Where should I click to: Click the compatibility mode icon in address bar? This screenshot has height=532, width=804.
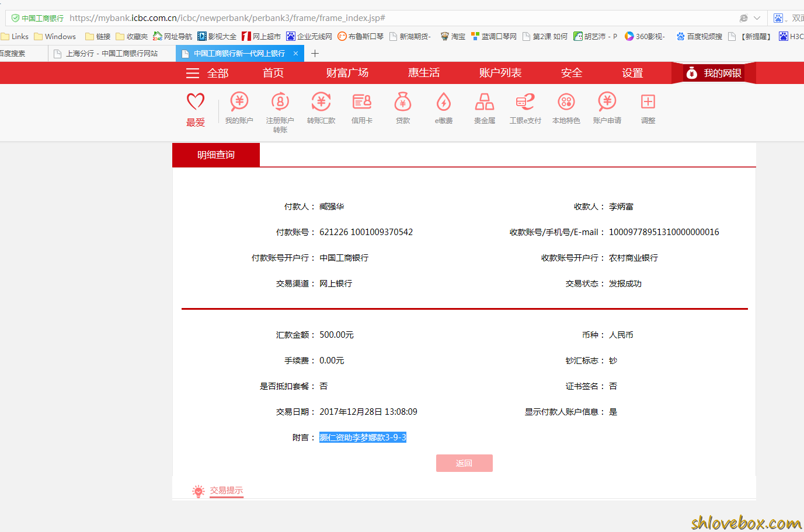(x=744, y=18)
